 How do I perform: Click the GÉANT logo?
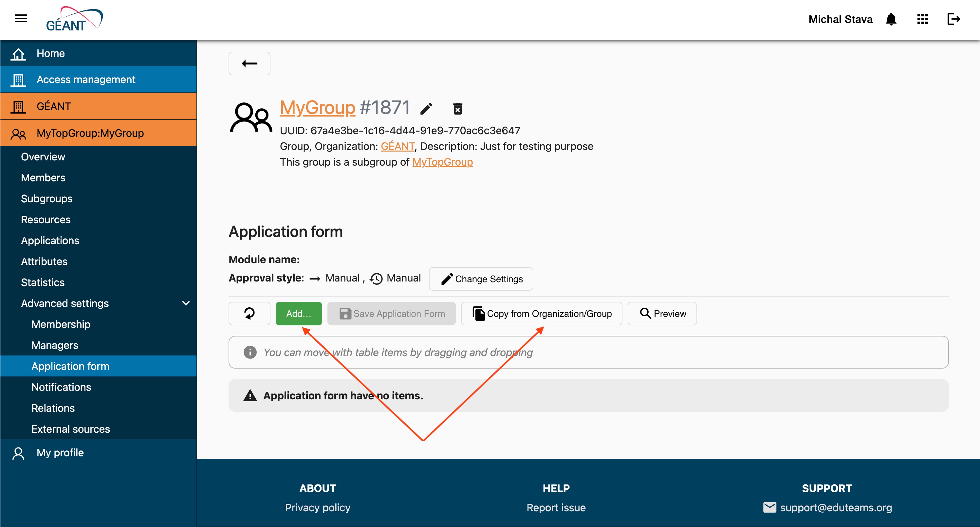pos(74,19)
